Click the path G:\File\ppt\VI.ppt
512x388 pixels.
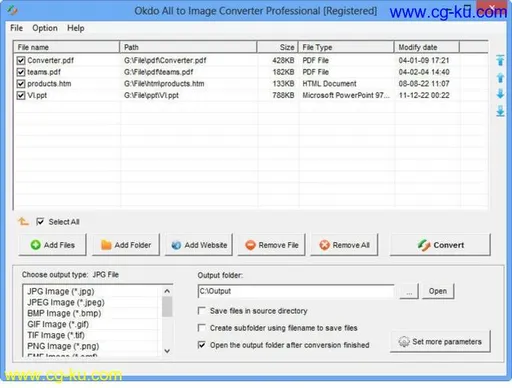tap(151, 95)
